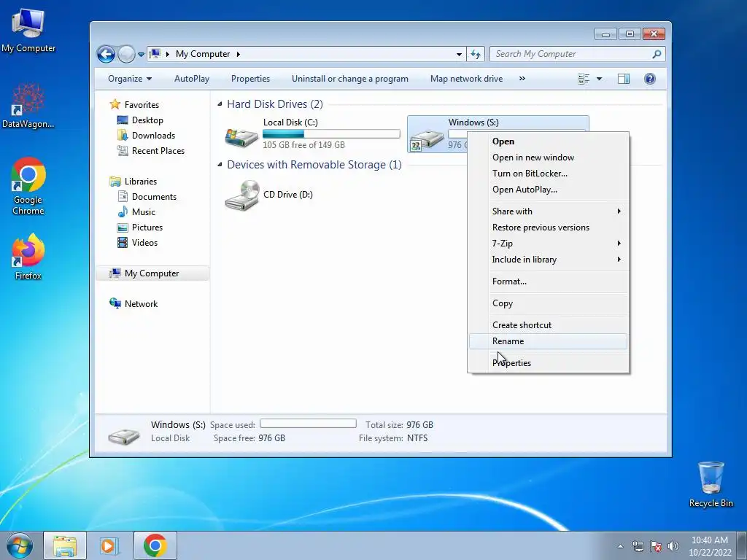Launch Google Chrome from desktop icon
This screenshot has height=560, width=747.
(x=28, y=186)
